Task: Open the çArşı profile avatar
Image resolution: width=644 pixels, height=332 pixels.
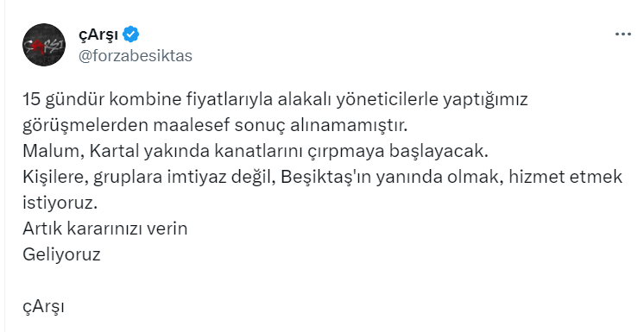Action: click(x=44, y=45)
